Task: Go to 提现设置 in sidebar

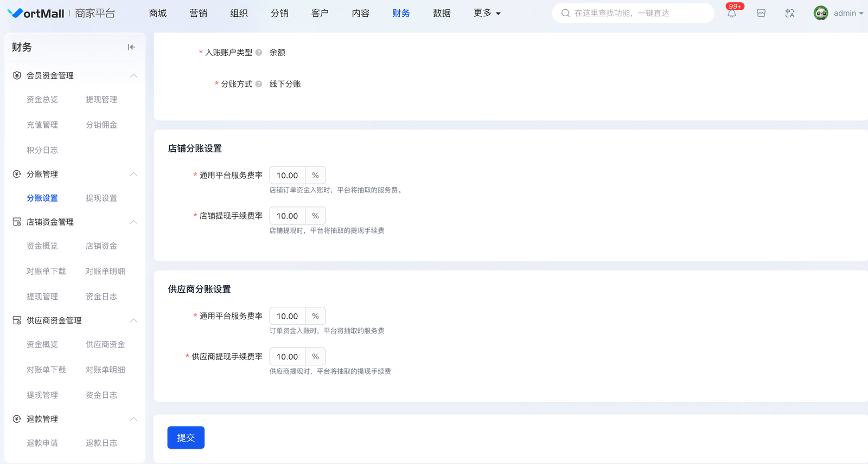Action: [101, 198]
